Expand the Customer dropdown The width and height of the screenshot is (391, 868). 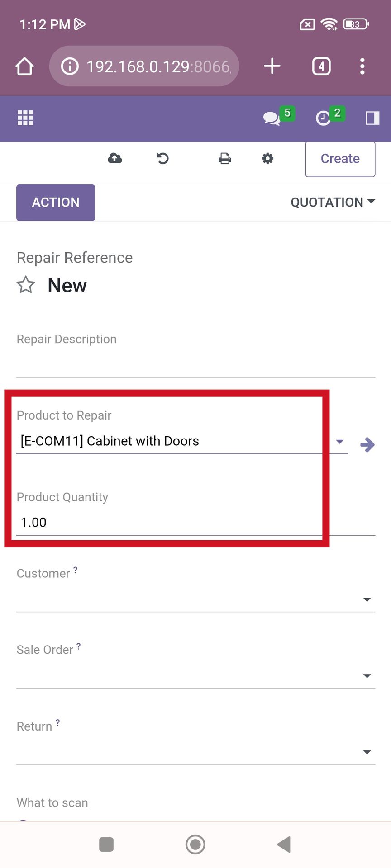point(367,599)
